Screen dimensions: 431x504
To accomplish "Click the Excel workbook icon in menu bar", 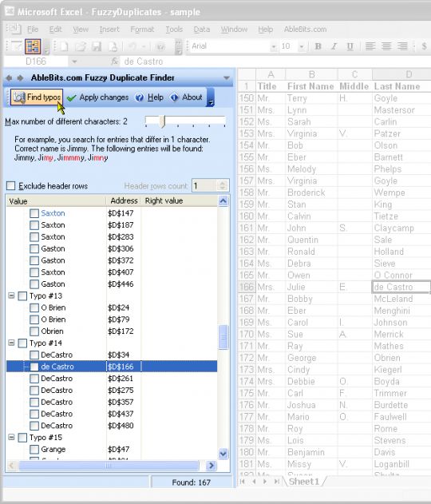I will (x=14, y=30).
